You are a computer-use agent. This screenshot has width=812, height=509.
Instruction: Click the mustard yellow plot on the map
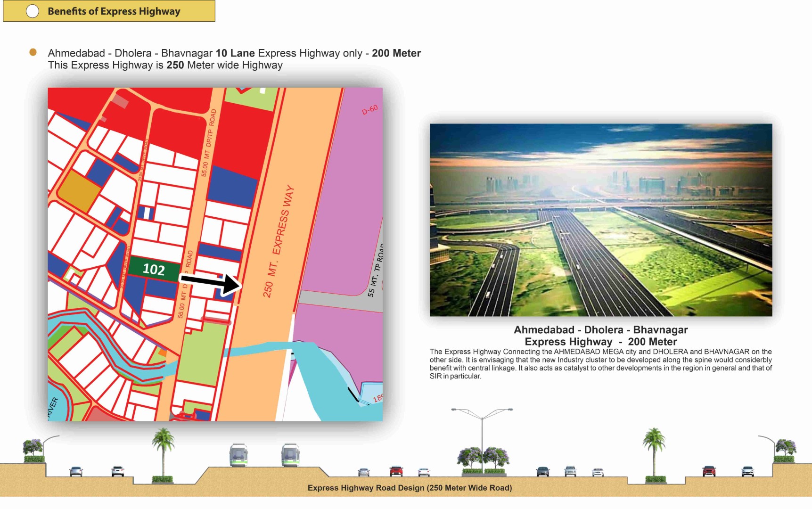[x=79, y=191]
